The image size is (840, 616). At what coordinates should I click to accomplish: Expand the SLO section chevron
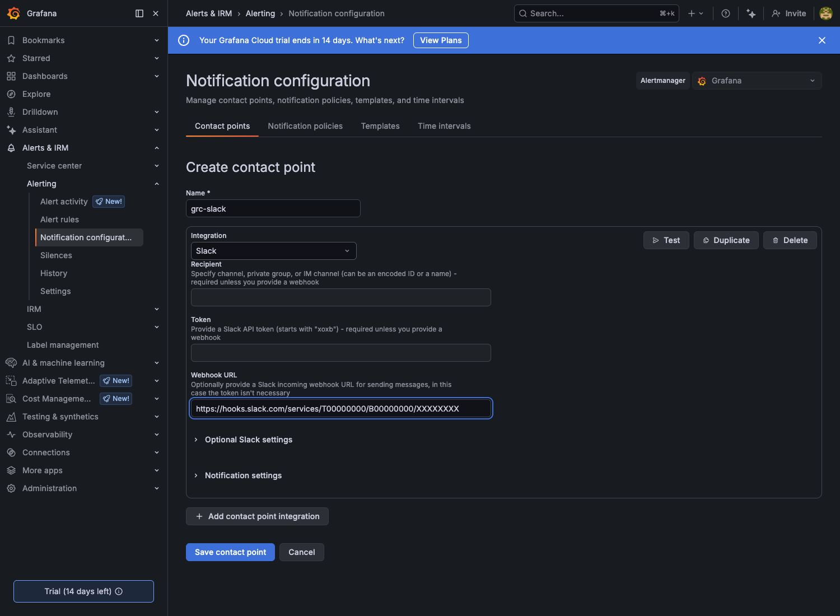pyautogui.click(x=157, y=327)
